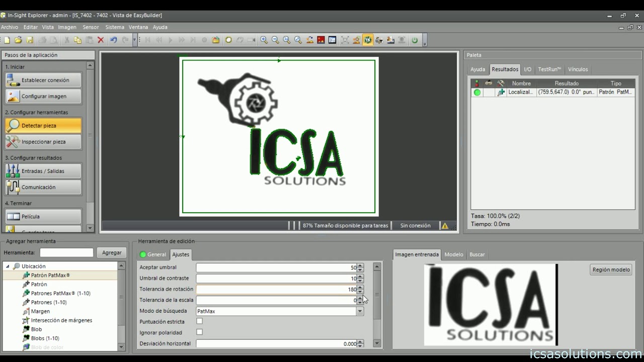Select Detectar pieza step

pos(43,126)
